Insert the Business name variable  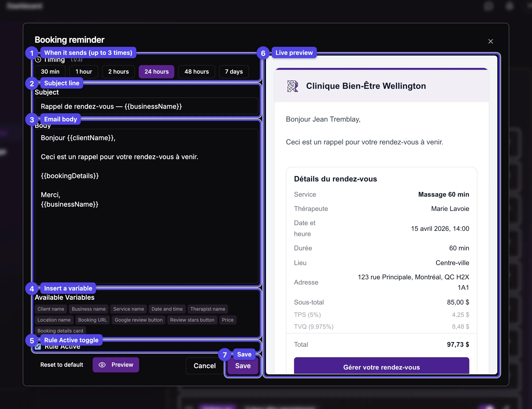(89, 309)
